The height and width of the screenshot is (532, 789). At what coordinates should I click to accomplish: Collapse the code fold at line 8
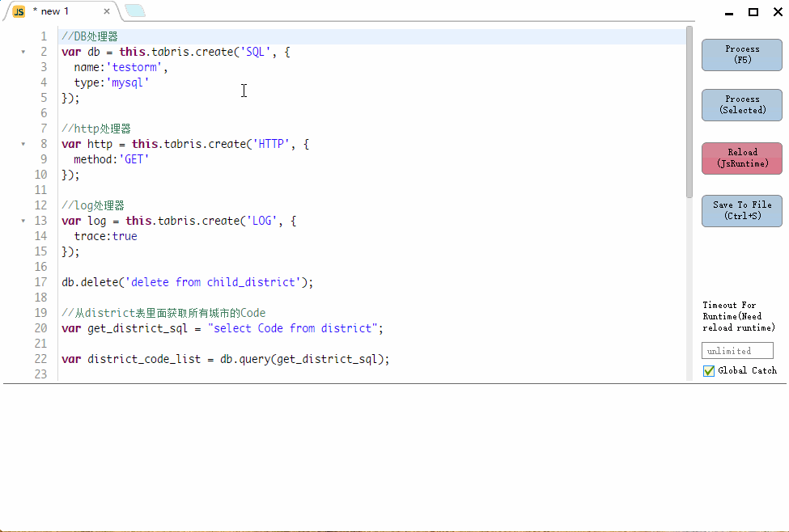pyautogui.click(x=23, y=144)
